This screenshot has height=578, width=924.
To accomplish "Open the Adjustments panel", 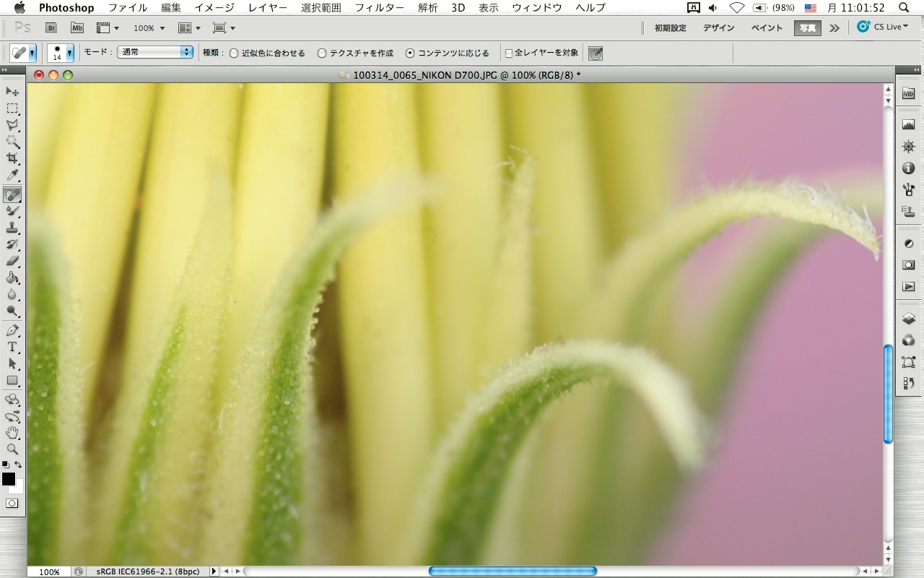I will [909, 243].
